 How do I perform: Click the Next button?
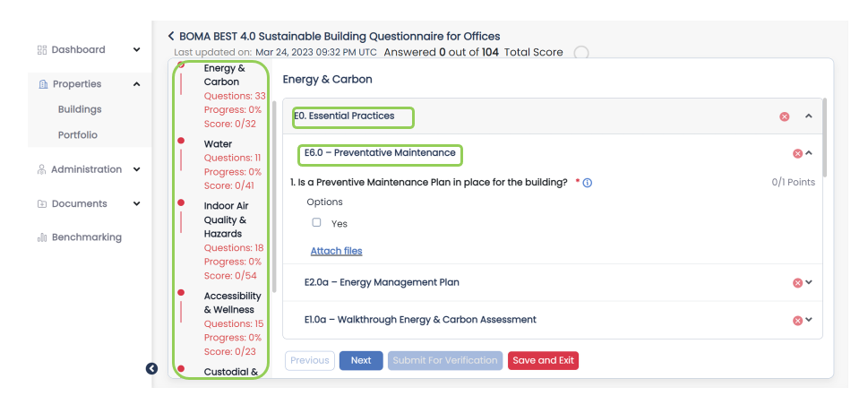(x=361, y=360)
